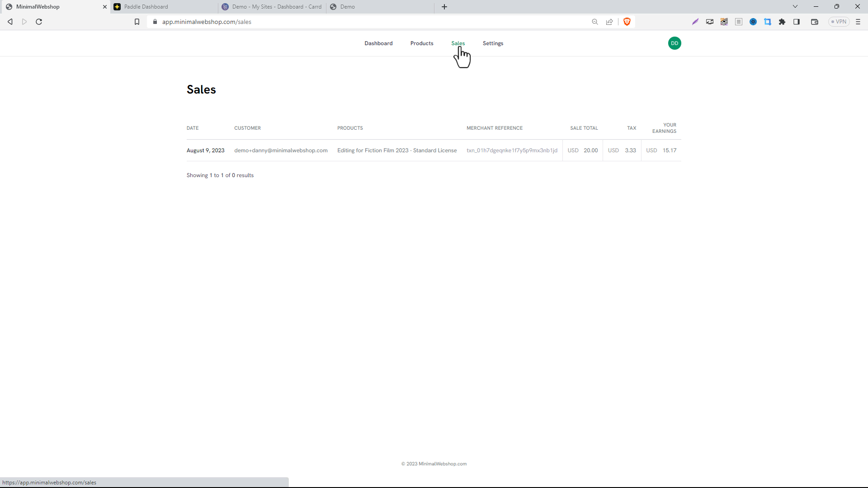Screen dimensions: 868x488
Task: Open merchant reference txn_01h7dgeqnke1f7y5p9mx3nb1jd
Action: (512, 150)
